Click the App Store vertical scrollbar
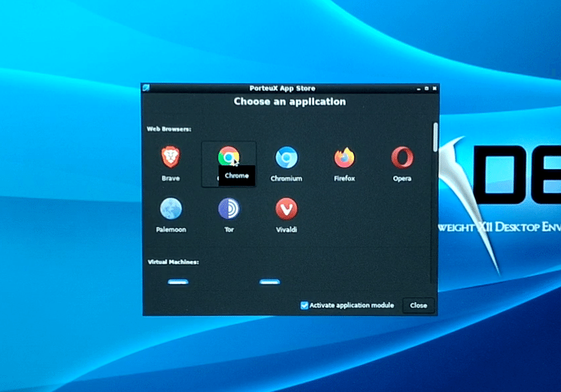Image resolution: width=561 pixels, height=392 pixels. (x=435, y=137)
